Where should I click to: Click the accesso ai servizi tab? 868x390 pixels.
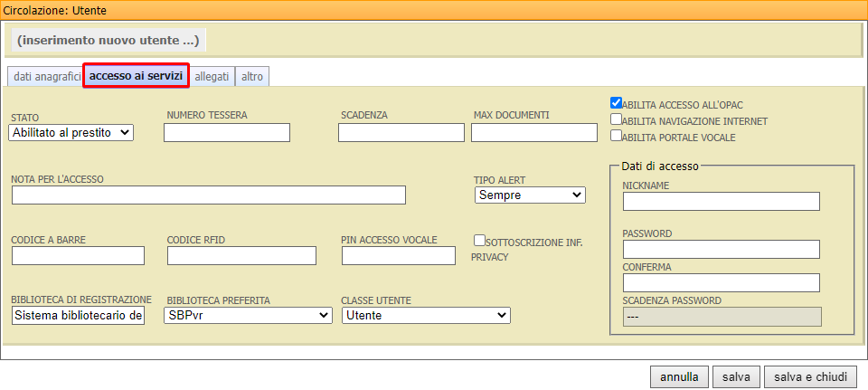coord(137,76)
